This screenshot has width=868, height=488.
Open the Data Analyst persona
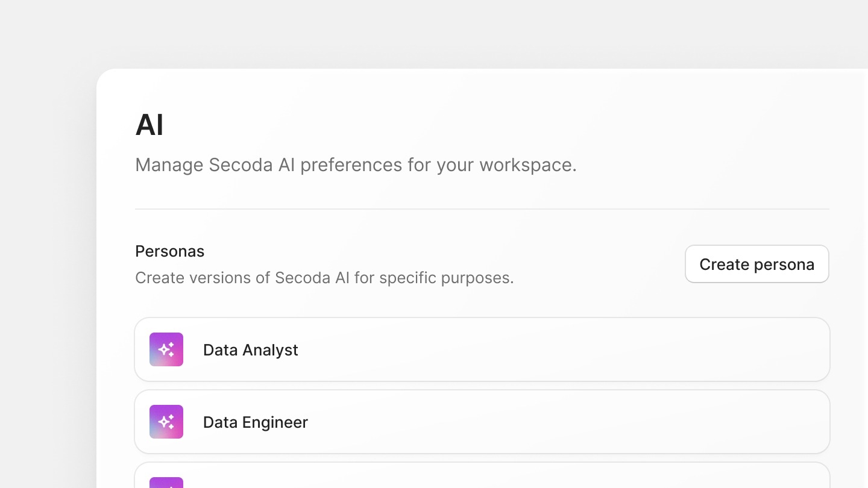click(x=250, y=350)
